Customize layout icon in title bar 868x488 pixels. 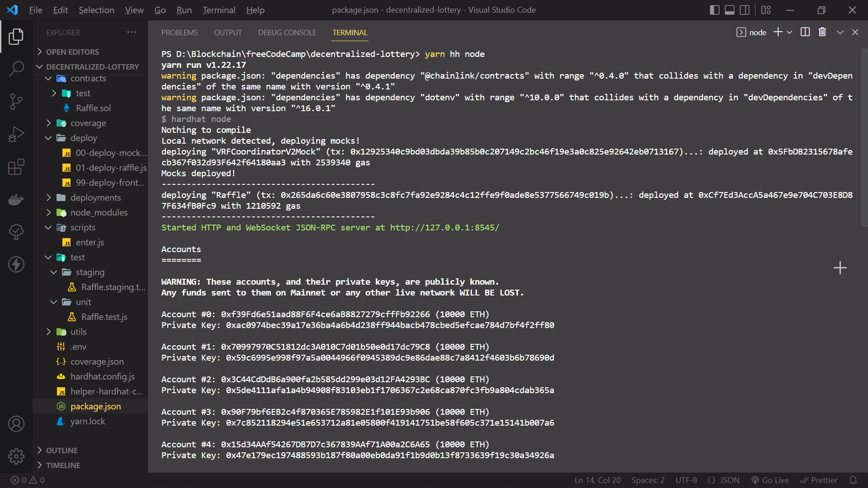(766, 10)
